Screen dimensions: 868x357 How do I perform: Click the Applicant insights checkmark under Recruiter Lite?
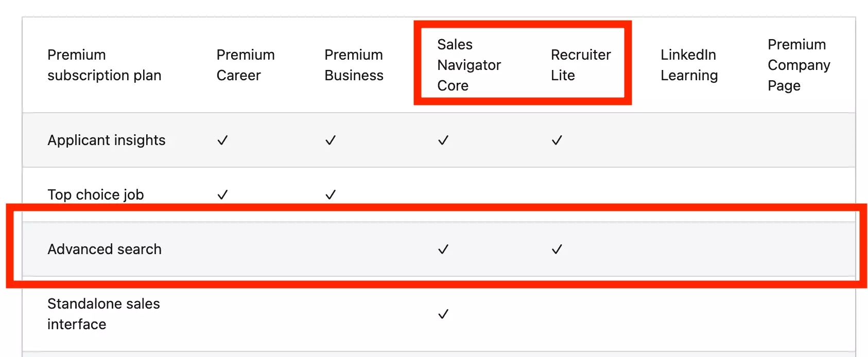click(x=557, y=140)
